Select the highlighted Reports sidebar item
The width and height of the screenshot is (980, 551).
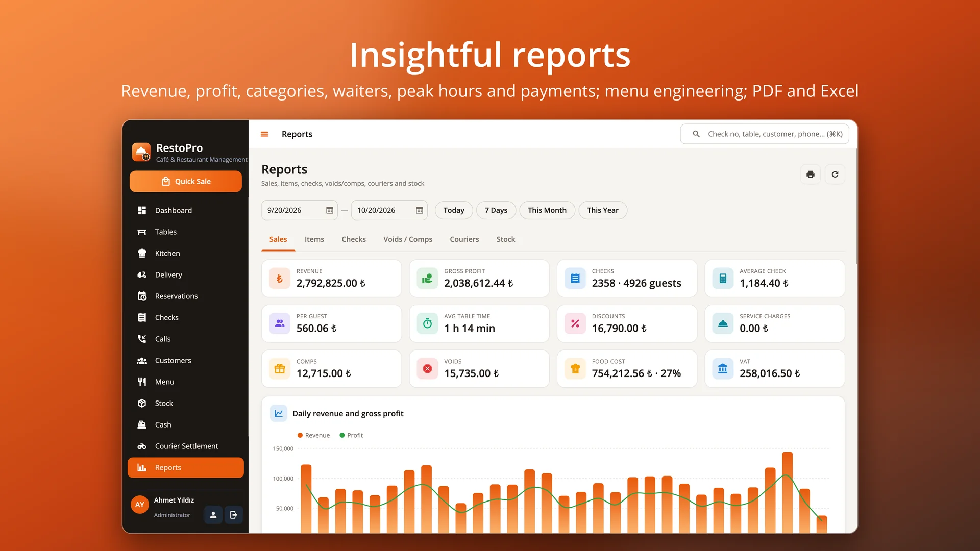tap(186, 467)
